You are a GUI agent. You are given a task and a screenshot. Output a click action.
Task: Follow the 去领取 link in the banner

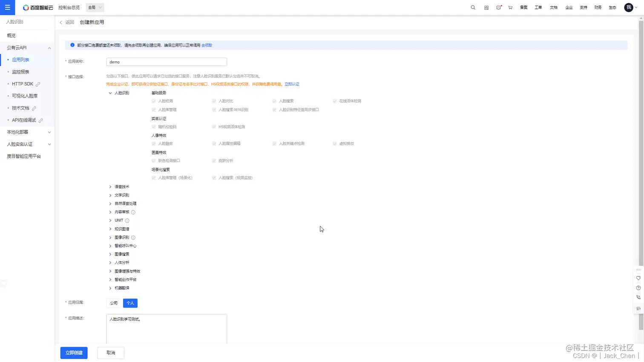[207, 46]
